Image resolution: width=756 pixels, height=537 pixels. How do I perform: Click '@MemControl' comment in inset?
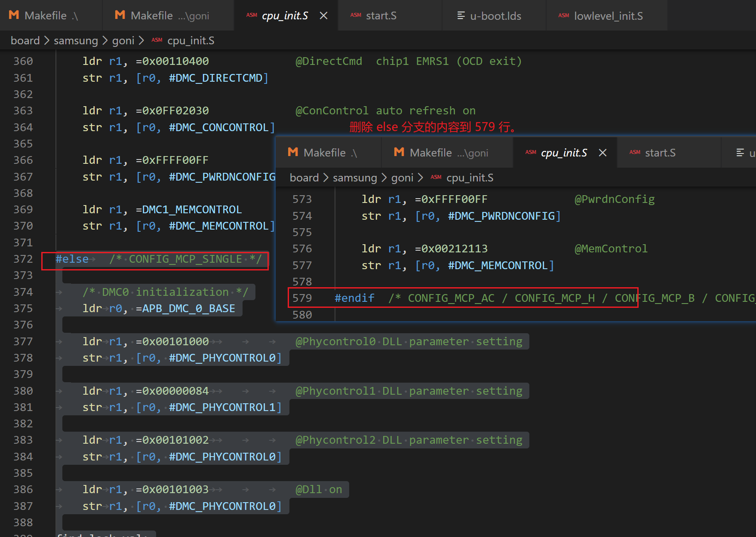611,249
